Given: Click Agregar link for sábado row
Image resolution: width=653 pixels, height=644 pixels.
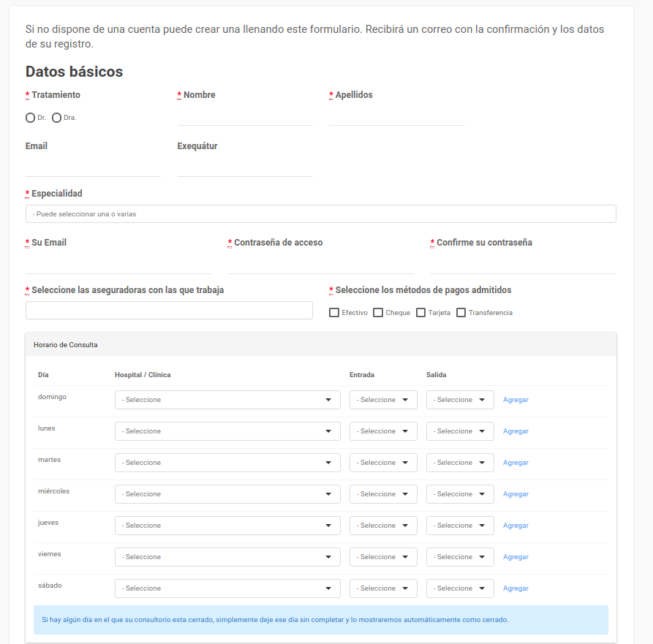Looking at the screenshot, I should pyautogui.click(x=516, y=588).
